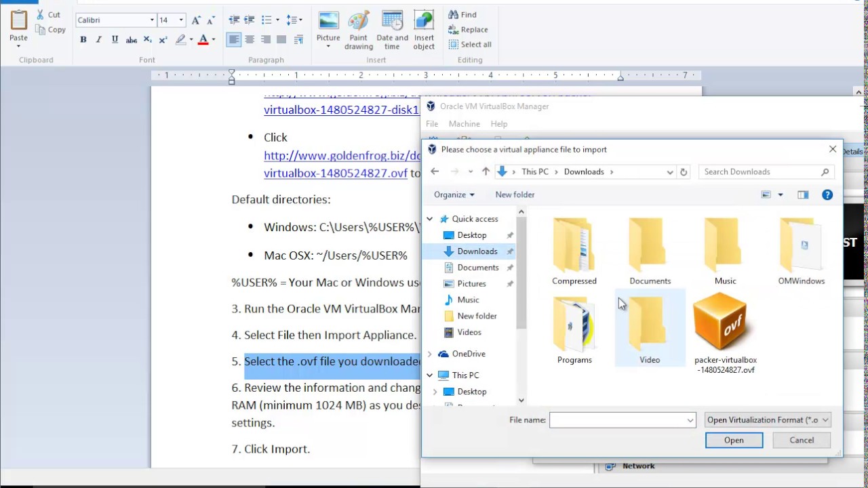868x488 pixels.
Task: Open the Help menu in VirtualBox Manager
Action: point(499,124)
